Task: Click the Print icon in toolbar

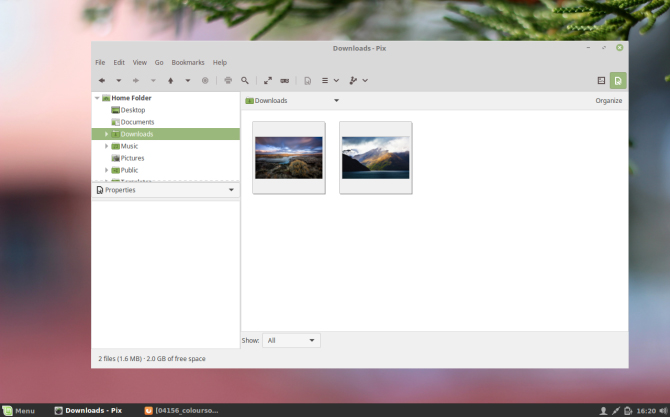Action: tap(228, 80)
